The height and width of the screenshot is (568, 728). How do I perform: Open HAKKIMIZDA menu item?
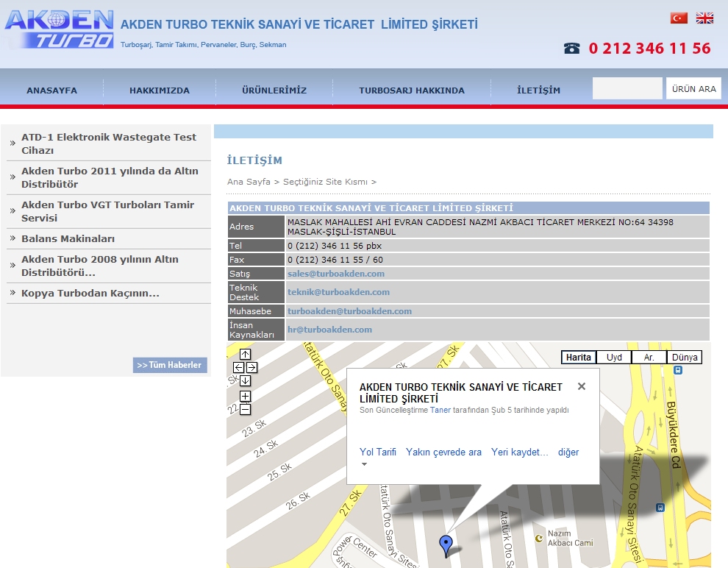[160, 90]
